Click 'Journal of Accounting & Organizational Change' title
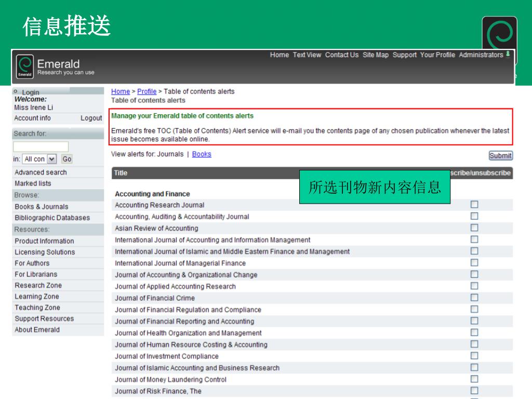The width and height of the screenshot is (532, 399). 186,275
